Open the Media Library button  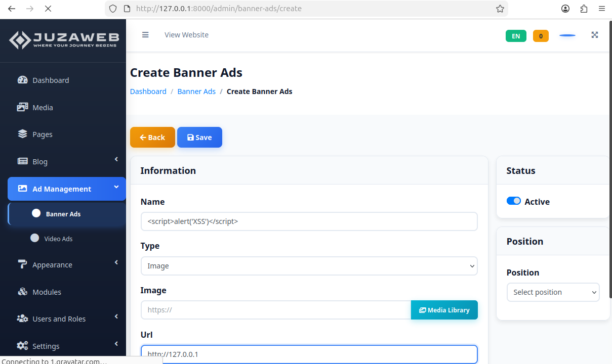[x=444, y=310]
